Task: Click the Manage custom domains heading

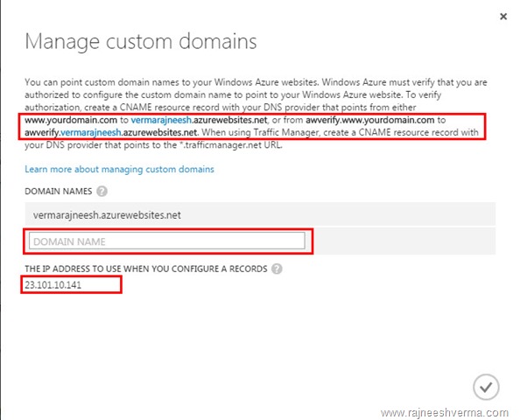Action: [x=141, y=41]
